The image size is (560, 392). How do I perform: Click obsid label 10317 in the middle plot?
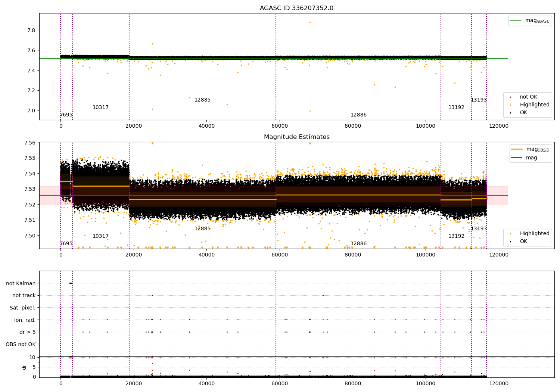(100, 236)
